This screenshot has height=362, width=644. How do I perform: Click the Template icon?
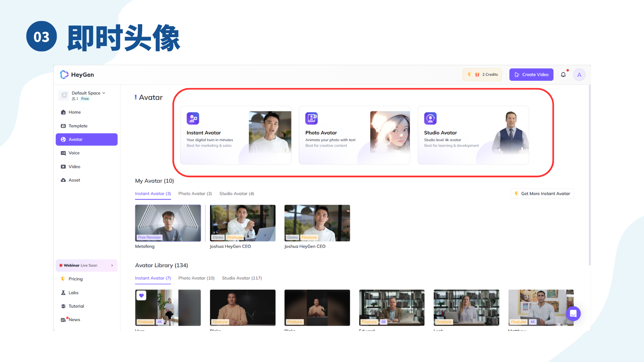point(63,126)
